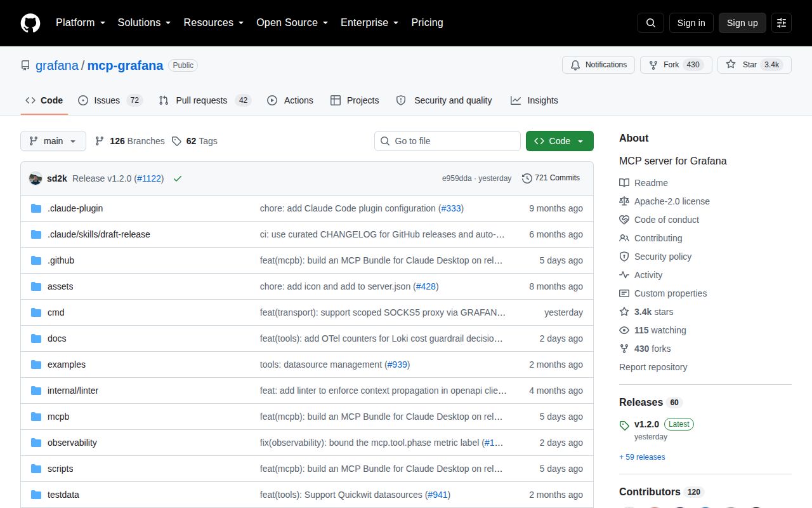Screen dimensions: 812x508
Task: Click the pulse icon next to Activity
Action: tap(624, 275)
